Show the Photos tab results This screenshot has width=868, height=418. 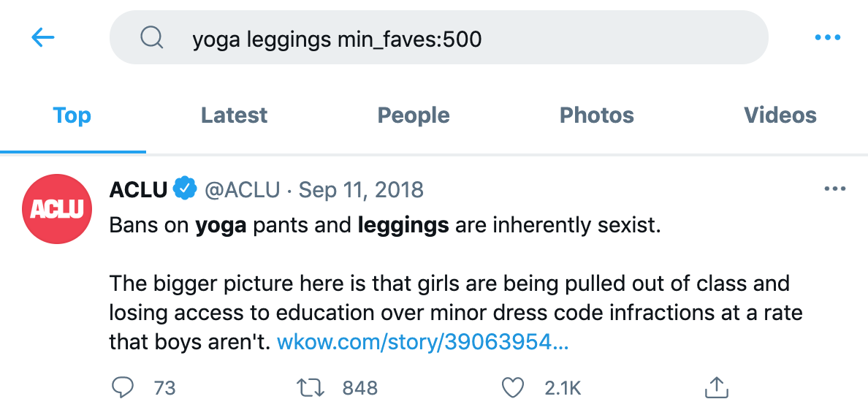point(596,115)
